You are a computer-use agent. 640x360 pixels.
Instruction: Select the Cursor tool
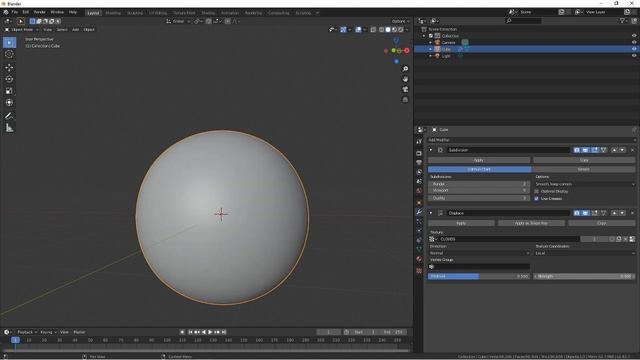coord(9,54)
